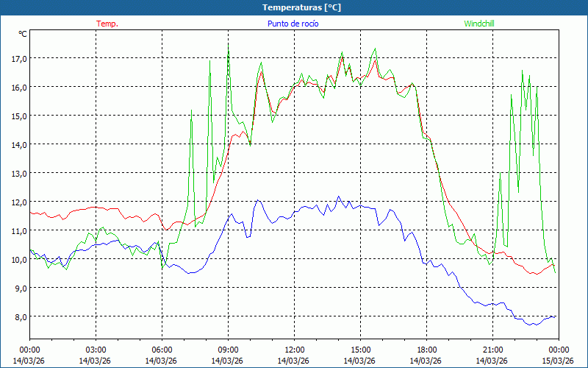This screenshot has height=368, width=588.
Task: Select the 8,0 y-axis tick label
Action: click(x=19, y=316)
